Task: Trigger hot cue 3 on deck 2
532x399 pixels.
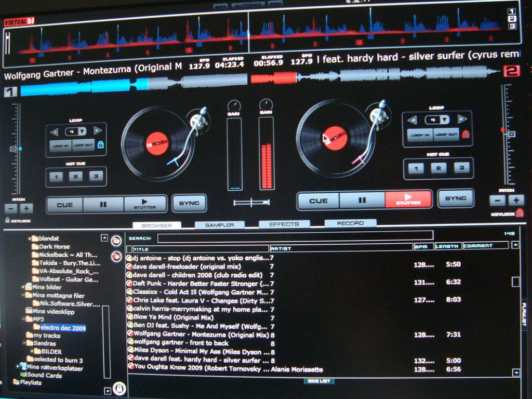Action: (x=461, y=168)
